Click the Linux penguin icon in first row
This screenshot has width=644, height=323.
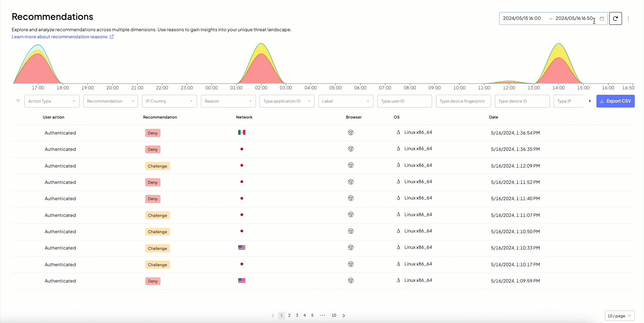tap(398, 132)
